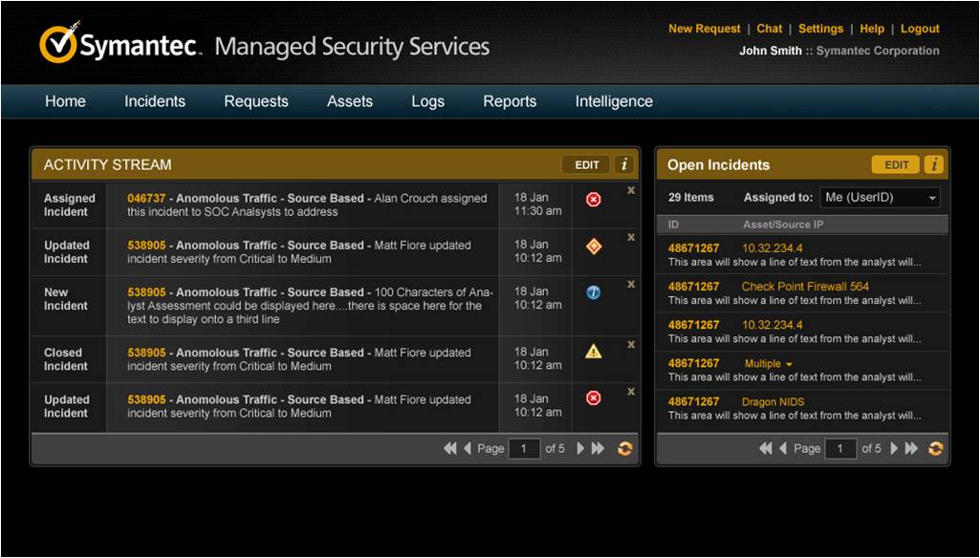Click the "ACTIVITY STREAM" panel title

click(x=107, y=165)
